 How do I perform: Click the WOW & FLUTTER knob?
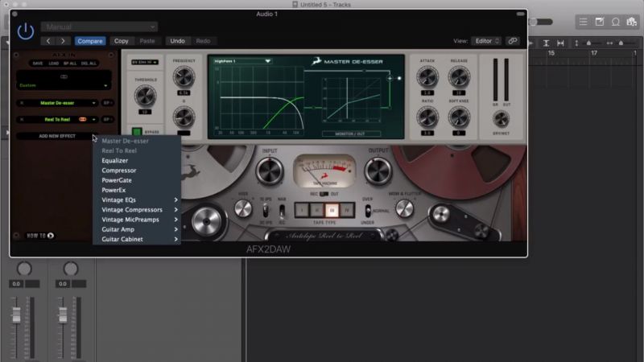coord(405,208)
